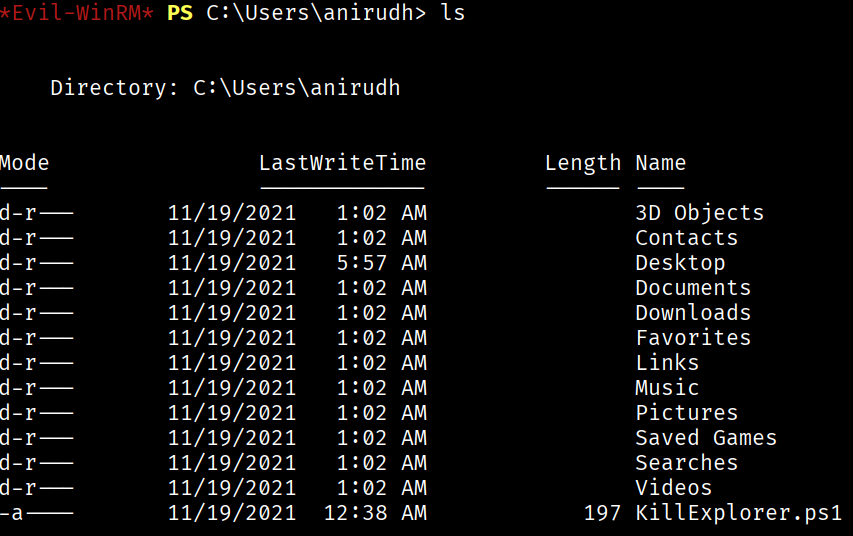Click the Music folder name
853x536 pixels.
tap(667, 388)
